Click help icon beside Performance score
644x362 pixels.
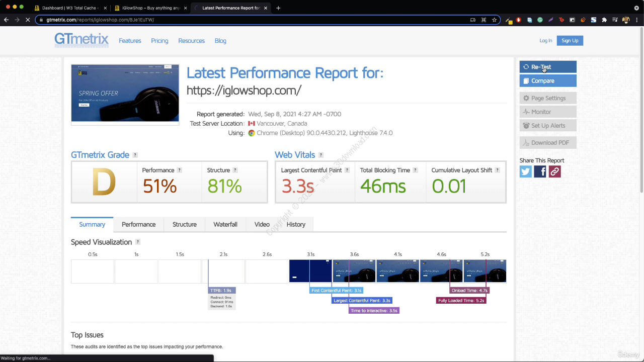point(180,170)
